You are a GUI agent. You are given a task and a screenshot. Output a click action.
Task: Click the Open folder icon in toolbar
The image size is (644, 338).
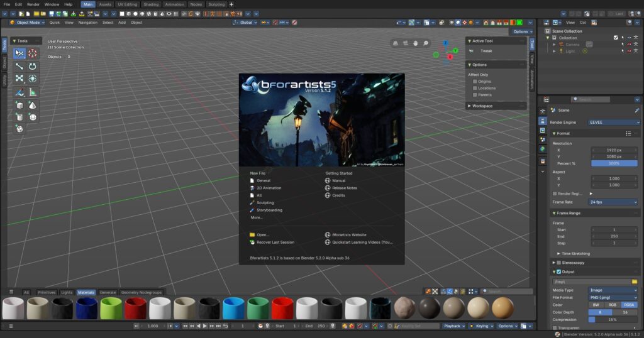[36, 14]
